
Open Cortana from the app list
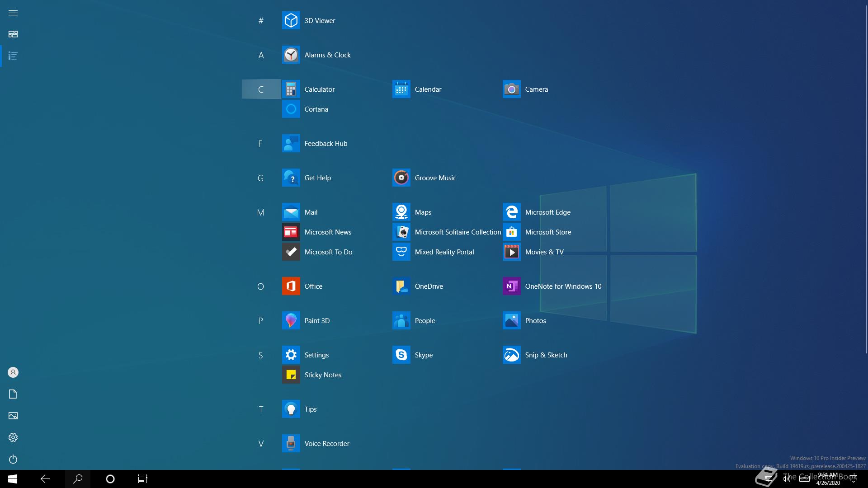[x=291, y=109]
